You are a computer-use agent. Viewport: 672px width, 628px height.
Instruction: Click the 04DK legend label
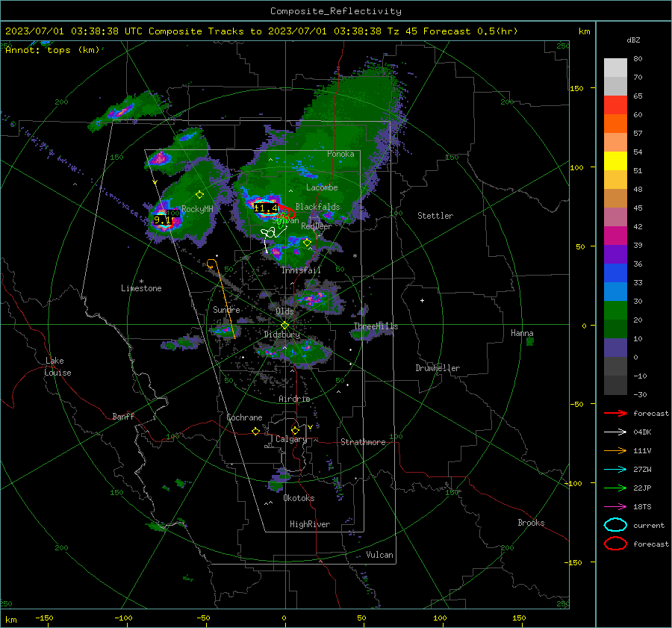pos(642,432)
